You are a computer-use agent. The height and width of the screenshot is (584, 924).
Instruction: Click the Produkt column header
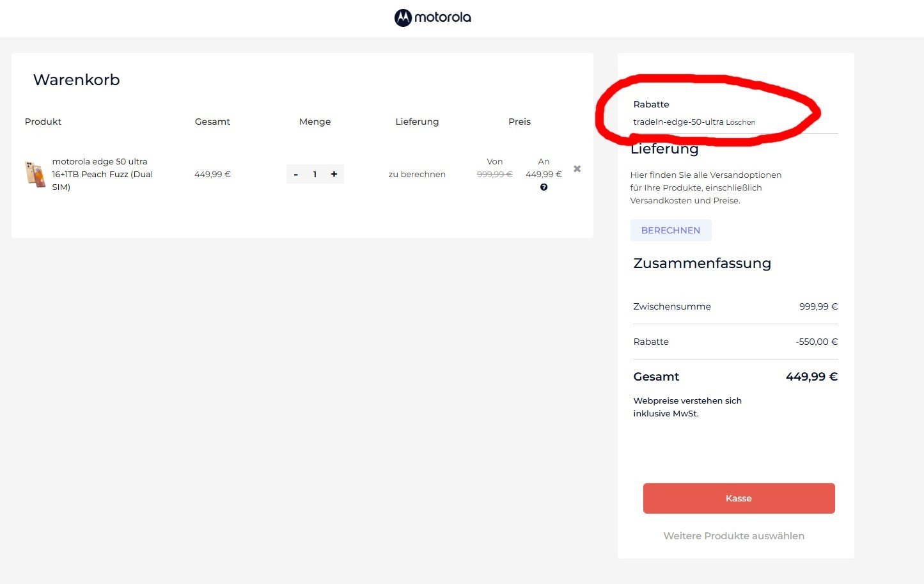(43, 122)
